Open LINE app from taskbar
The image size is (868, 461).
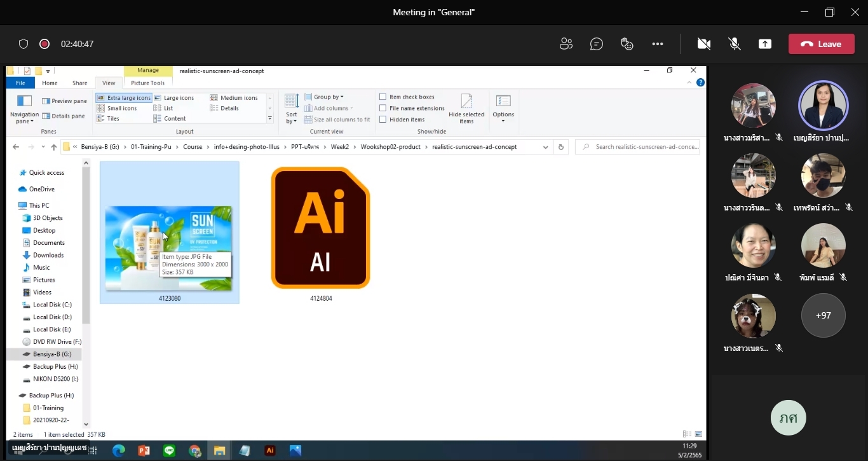click(169, 450)
